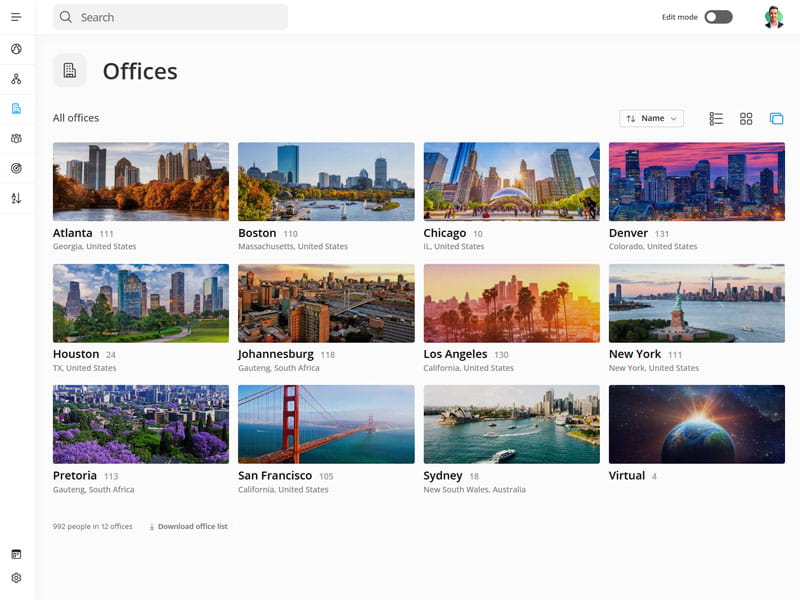The width and height of the screenshot is (800, 600).
Task: Click the sort arrows icon in sidebar
Action: tap(15, 198)
